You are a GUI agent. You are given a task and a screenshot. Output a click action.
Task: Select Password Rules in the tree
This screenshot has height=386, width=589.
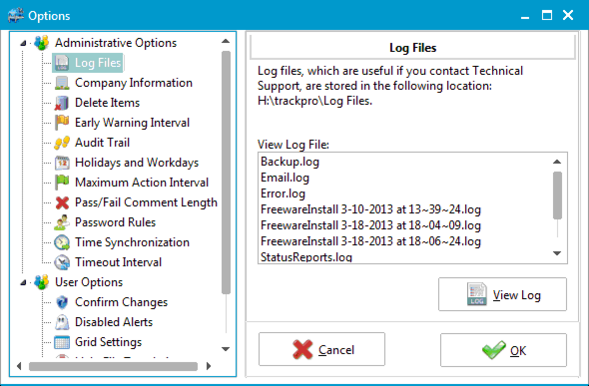(x=115, y=222)
